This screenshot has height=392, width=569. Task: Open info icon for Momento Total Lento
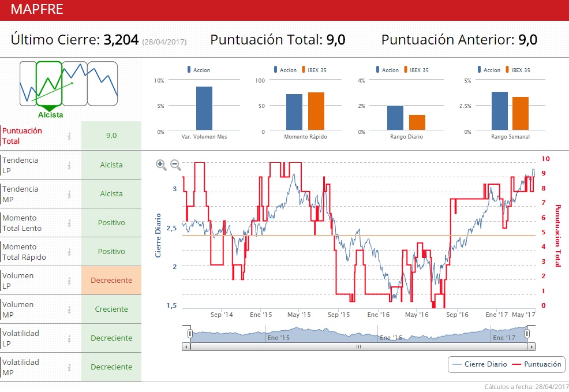click(69, 223)
